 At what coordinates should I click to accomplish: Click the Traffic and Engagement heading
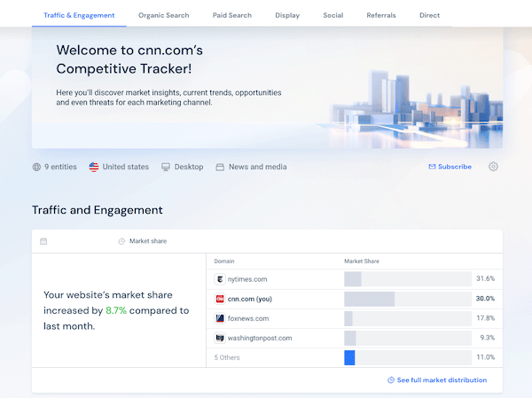[x=98, y=210]
